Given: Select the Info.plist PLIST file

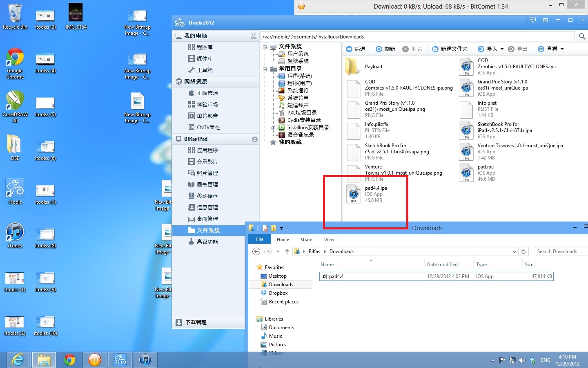Looking at the screenshot, I should click(479, 109).
